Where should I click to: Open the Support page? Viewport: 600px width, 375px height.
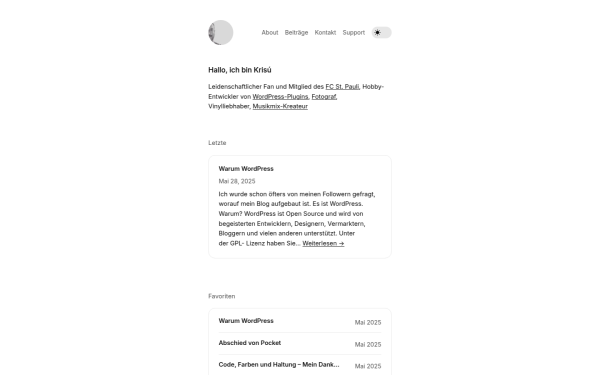354,33
